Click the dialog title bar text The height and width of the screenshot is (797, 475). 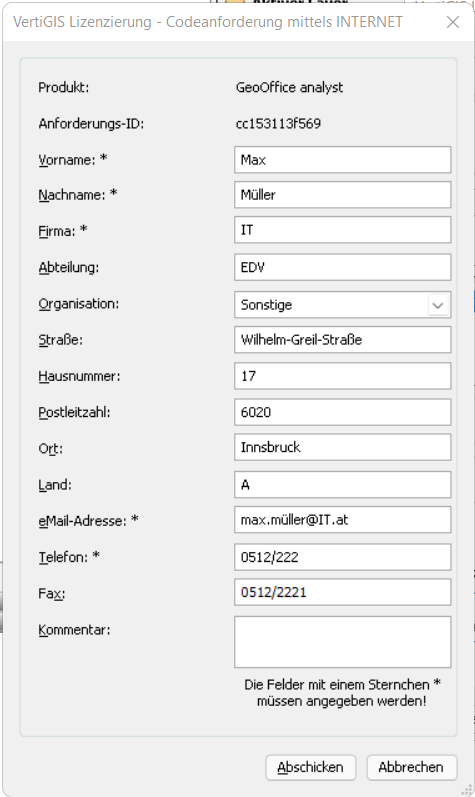[208, 22]
